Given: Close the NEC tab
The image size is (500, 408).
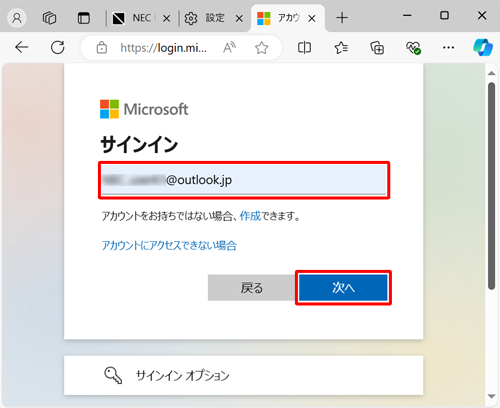Looking at the screenshot, I should coord(167,19).
